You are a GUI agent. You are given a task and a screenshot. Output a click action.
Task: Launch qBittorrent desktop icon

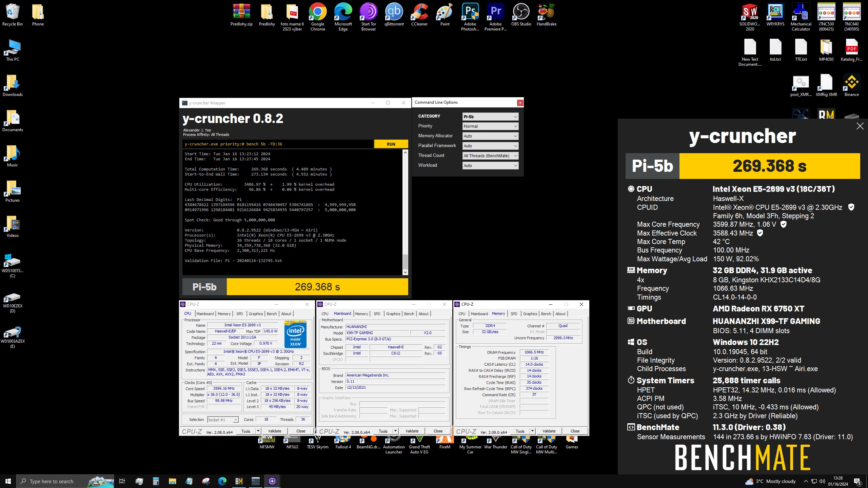coord(394,15)
